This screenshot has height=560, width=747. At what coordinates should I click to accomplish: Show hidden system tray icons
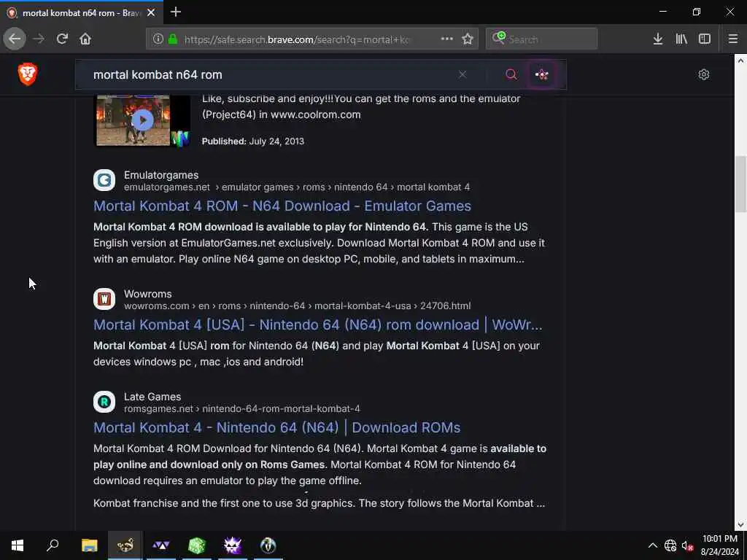pyautogui.click(x=653, y=545)
